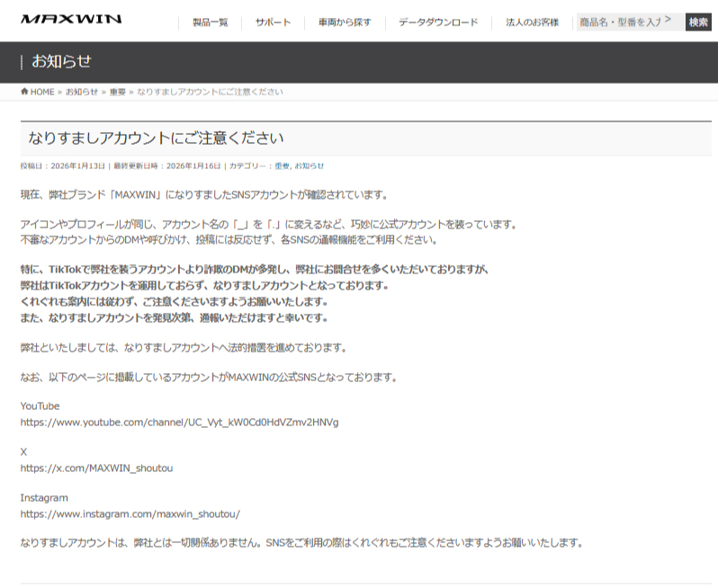The image size is (718, 588).
Task: Open the サポート menu
Action: click(x=273, y=22)
